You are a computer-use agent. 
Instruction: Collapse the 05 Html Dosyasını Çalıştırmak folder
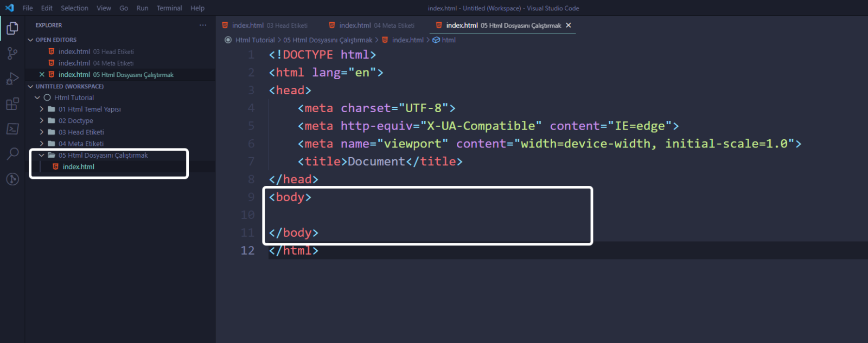tap(42, 156)
